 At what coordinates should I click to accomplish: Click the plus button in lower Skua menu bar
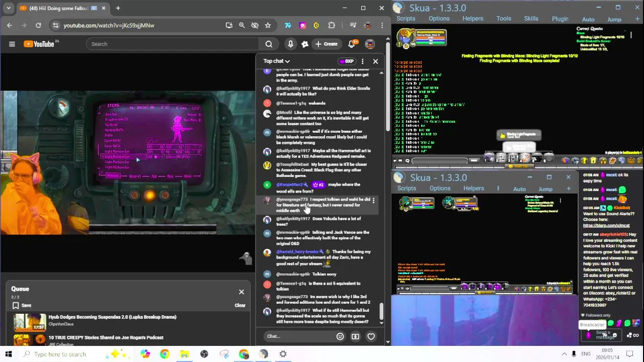(x=569, y=189)
